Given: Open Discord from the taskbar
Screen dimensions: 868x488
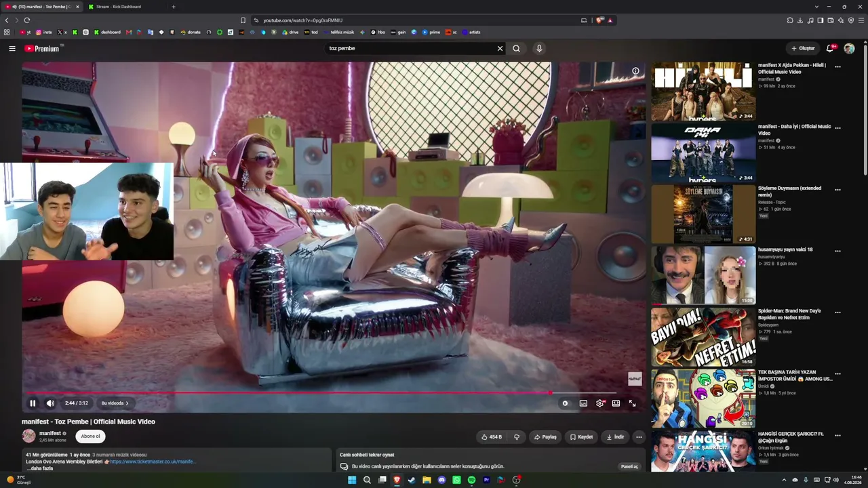Looking at the screenshot, I should pos(441,480).
